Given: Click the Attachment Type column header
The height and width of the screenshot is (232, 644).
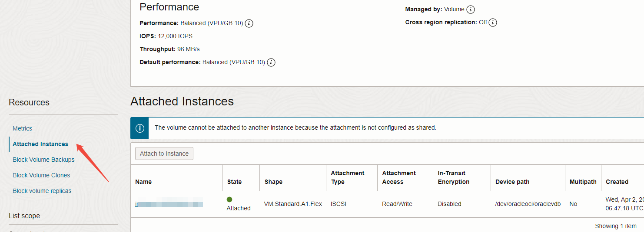Looking at the screenshot, I should (348, 177).
